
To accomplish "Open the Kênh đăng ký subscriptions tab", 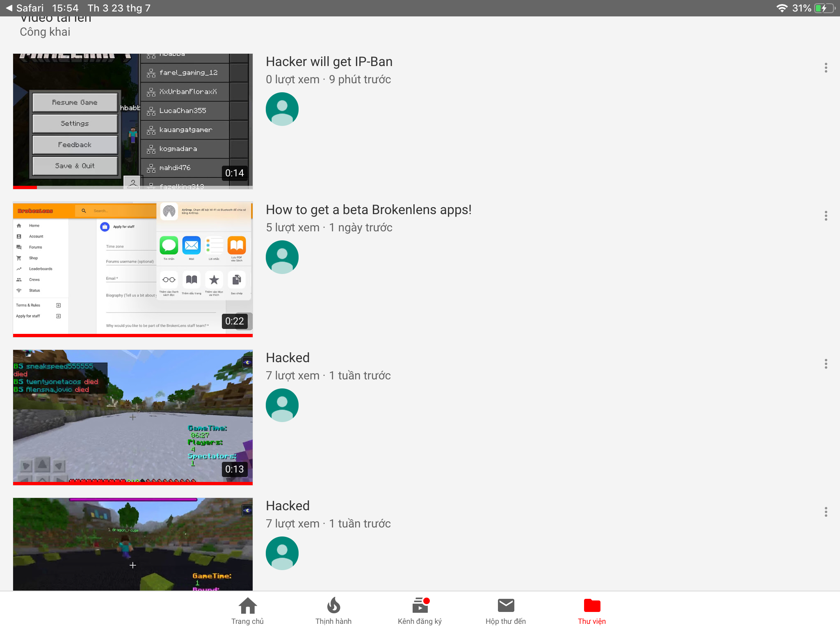I will click(x=420, y=611).
